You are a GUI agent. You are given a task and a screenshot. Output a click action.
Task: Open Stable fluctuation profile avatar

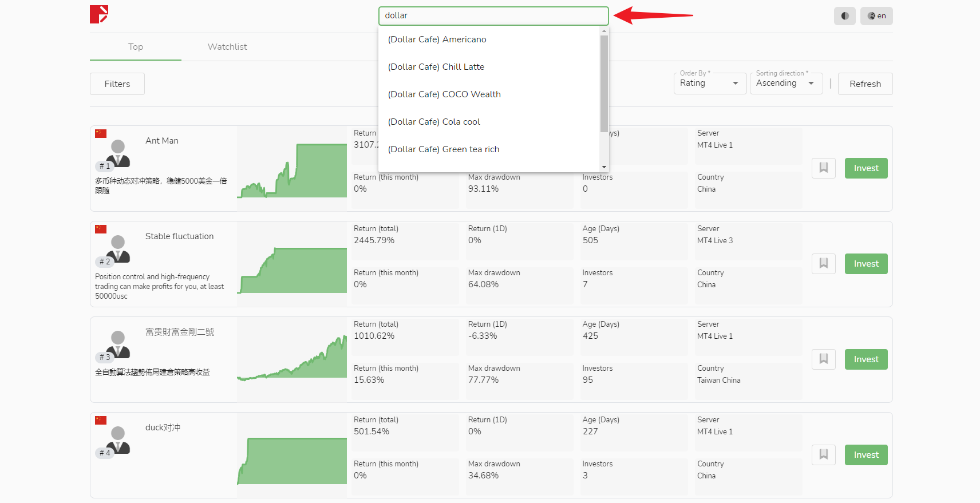click(x=118, y=249)
